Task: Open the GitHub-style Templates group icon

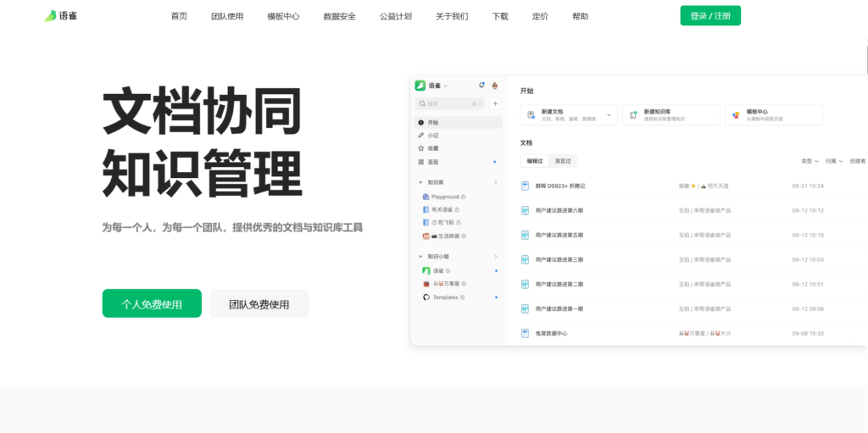Action: [426, 297]
